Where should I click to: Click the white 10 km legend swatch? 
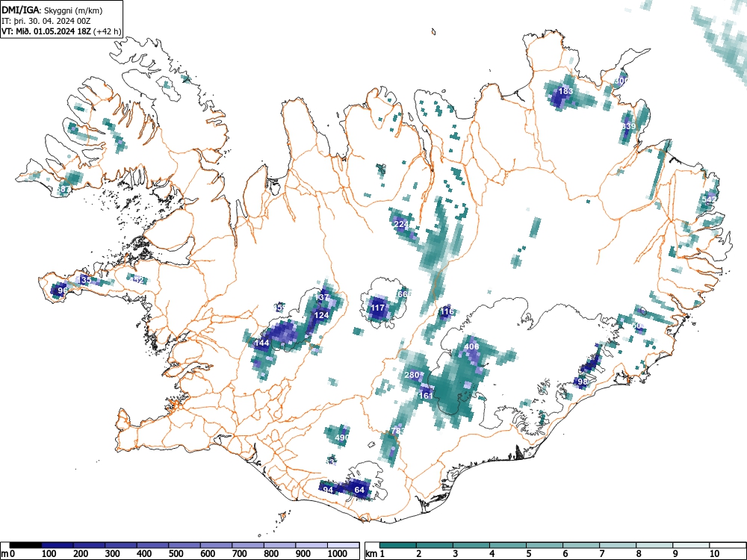(728, 545)
